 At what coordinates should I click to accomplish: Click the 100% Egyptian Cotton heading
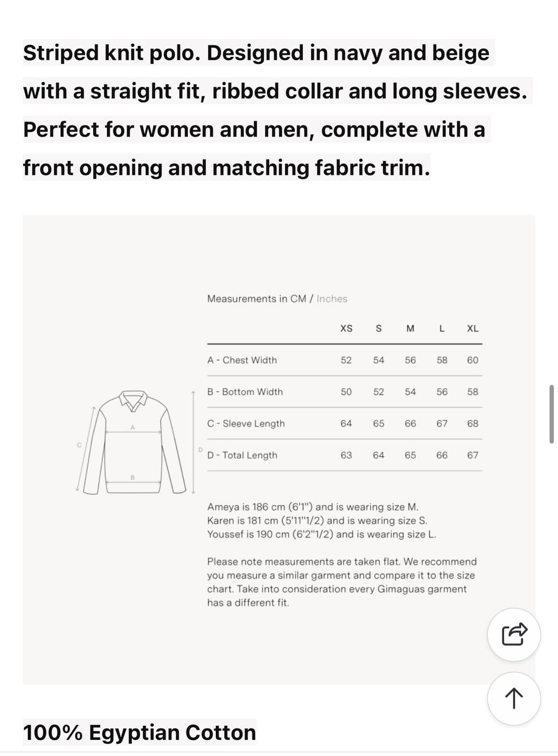tap(140, 733)
